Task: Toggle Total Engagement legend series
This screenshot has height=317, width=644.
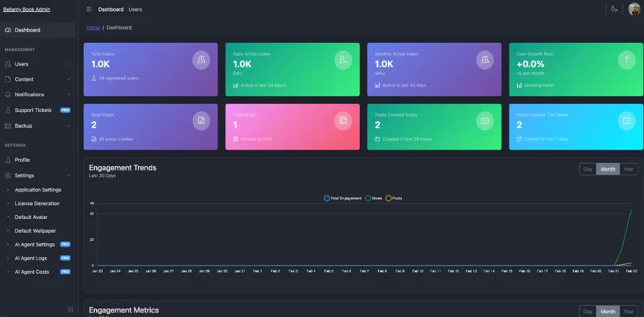Action: pyautogui.click(x=343, y=198)
